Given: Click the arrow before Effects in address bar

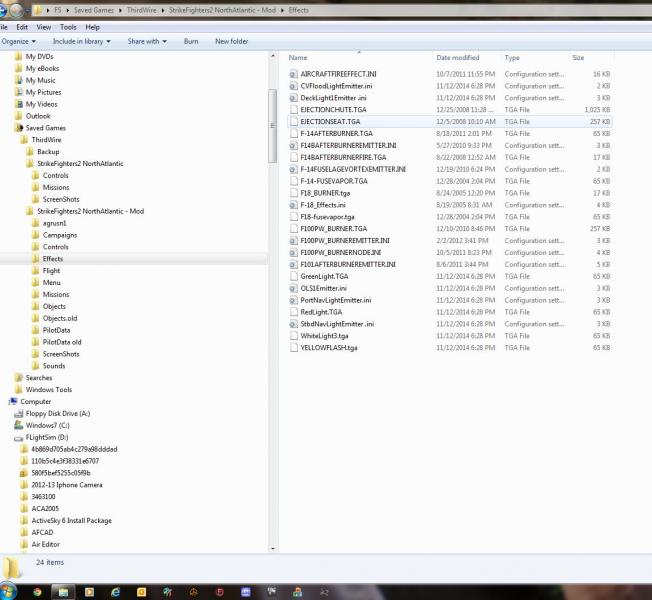Looking at the screenshot, I should (x=282, y=10).
